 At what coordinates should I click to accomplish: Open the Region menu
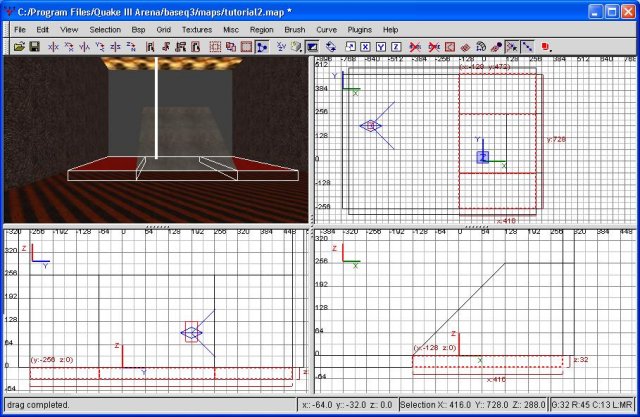(262, 30)
